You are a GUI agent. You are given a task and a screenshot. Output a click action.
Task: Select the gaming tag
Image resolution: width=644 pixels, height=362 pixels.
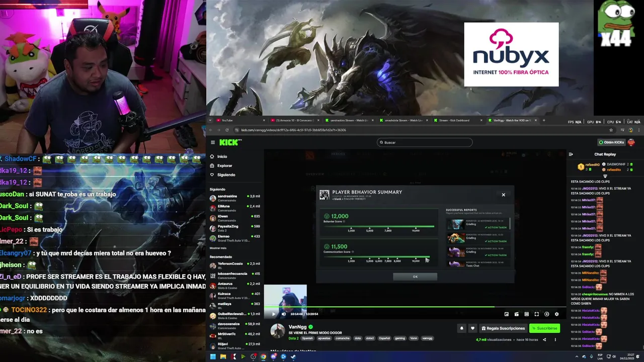tap(400, 338)
